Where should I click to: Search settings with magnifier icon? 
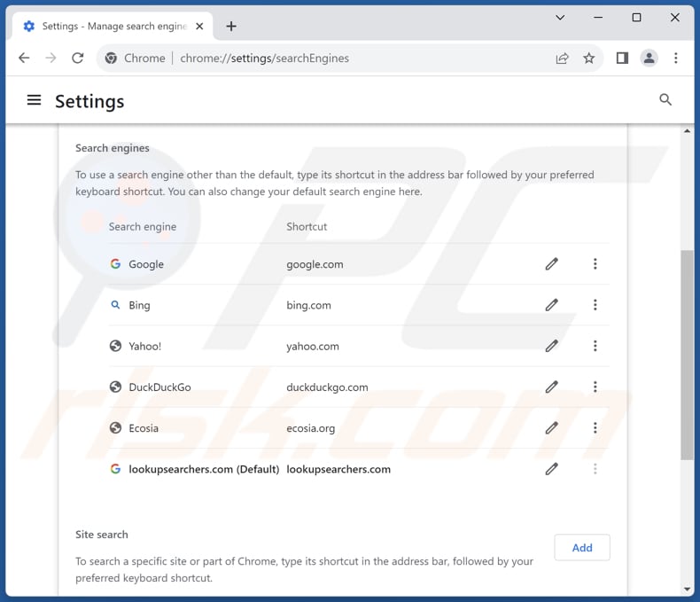coord(665,100)
